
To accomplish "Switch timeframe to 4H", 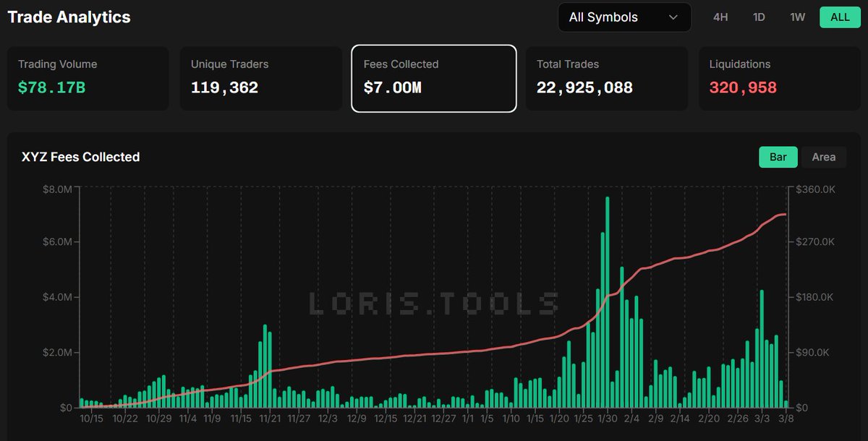I will 720,17.
